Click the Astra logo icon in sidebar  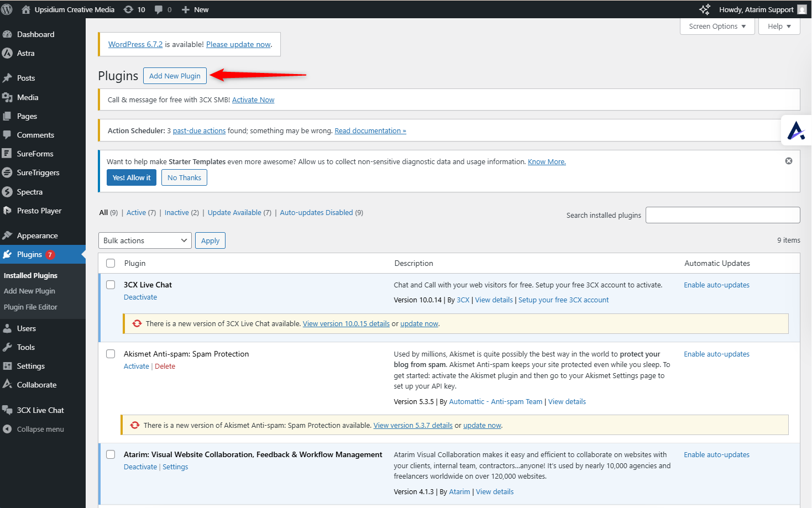point(7,53)
